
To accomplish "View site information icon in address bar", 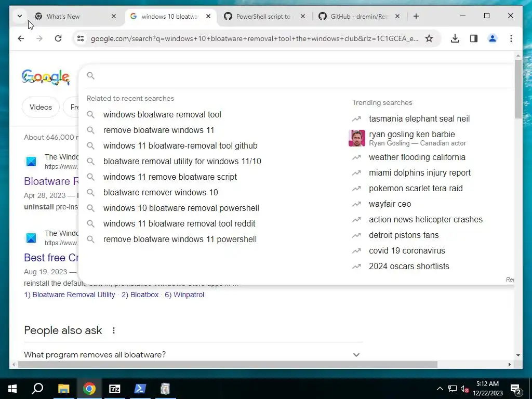I will (x=81, y=38).
